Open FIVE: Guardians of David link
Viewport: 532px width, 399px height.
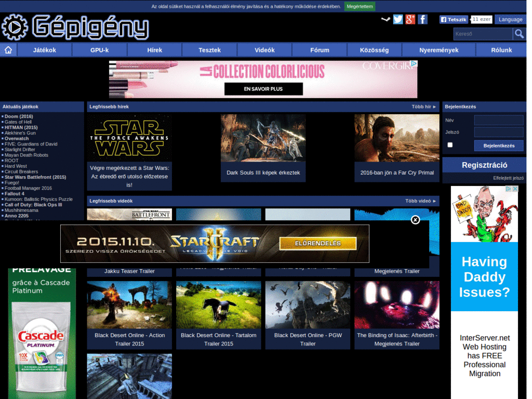pos(31,144)
